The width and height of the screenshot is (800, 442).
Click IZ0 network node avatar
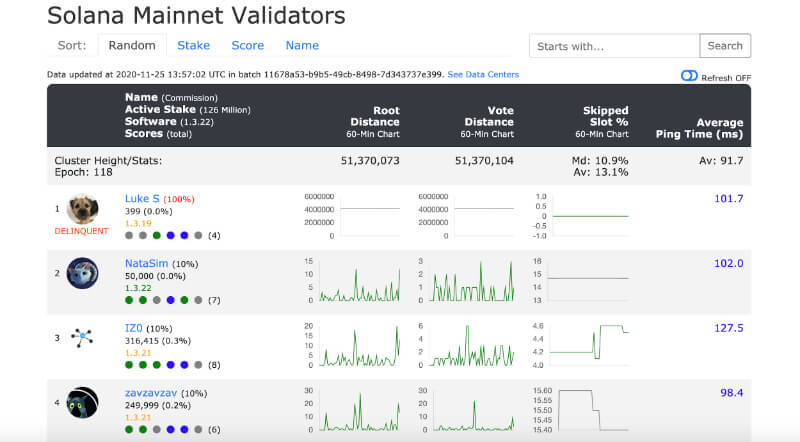tap(82, 338)
